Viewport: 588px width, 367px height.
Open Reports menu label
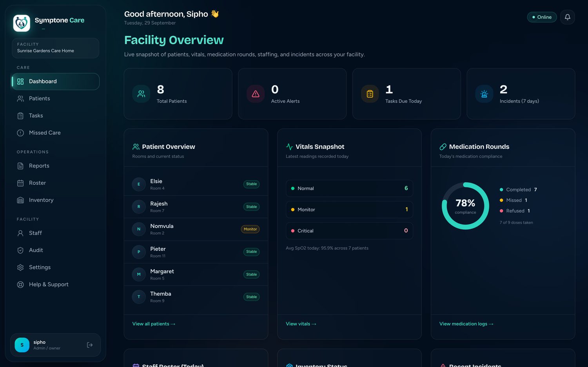tap(39, 166)
